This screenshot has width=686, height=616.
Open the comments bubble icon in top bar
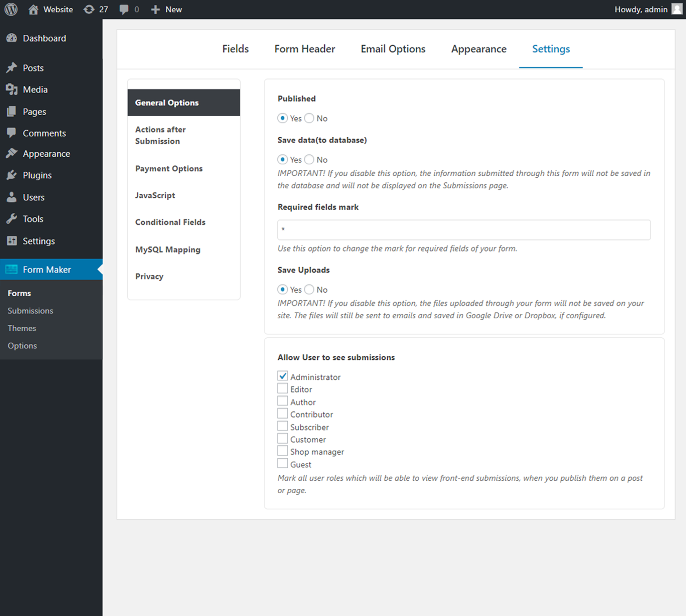point(124,10)
